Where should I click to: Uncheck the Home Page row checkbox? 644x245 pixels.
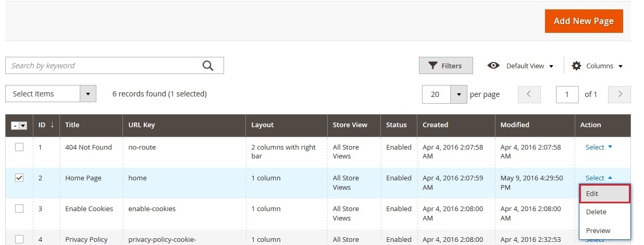click(x=19, y=178)
